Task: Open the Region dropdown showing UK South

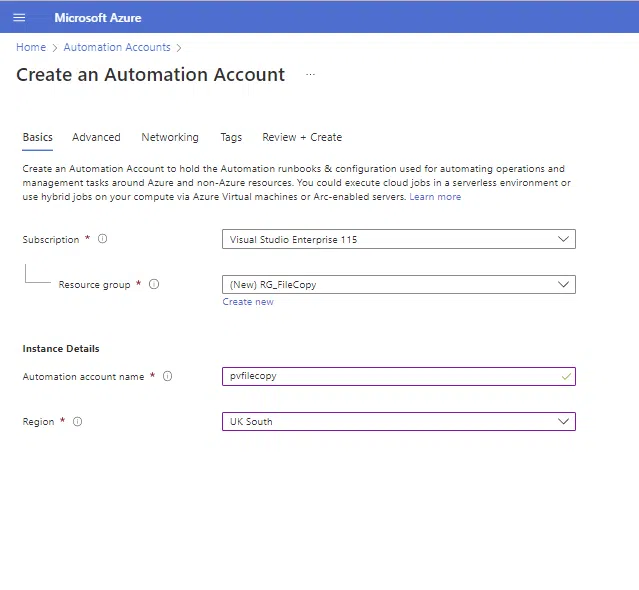Action: [x=399, y=421]
